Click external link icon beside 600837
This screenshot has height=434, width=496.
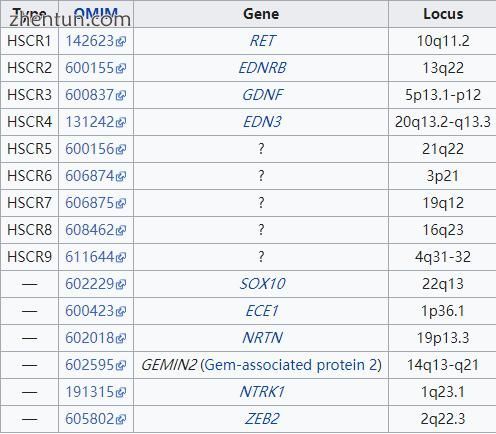(x=121, y=95)
